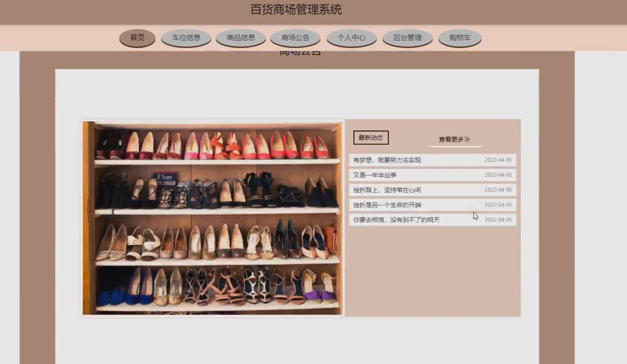Image resolution: width=627 pixels, height=364 pixels.
Task: Open announcement 又是一年毕业季
Action: tap(373, 174)
